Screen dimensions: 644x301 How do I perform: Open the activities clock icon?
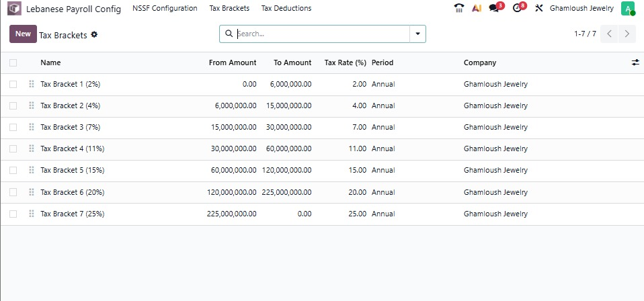tap(517, 9)
